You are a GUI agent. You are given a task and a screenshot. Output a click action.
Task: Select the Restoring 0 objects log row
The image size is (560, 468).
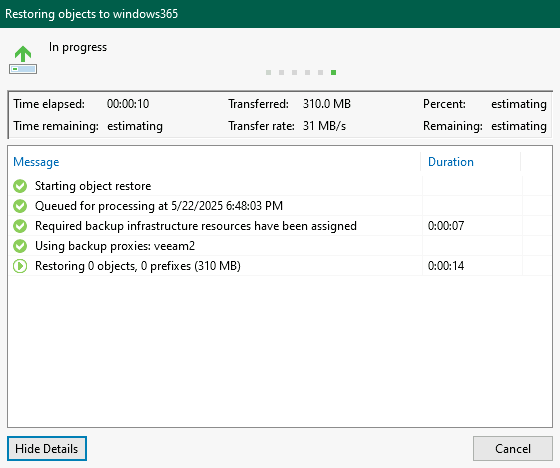click(280, 266)
